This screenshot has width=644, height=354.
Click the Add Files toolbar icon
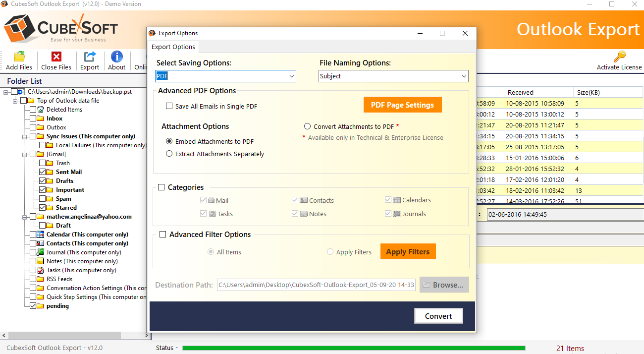click(19, 57)
